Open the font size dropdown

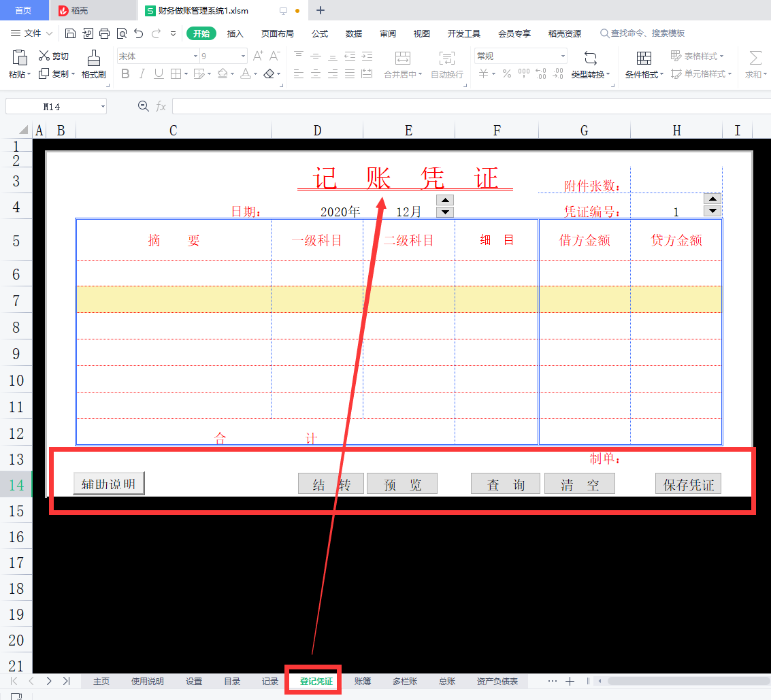click(x=243, y=56)
